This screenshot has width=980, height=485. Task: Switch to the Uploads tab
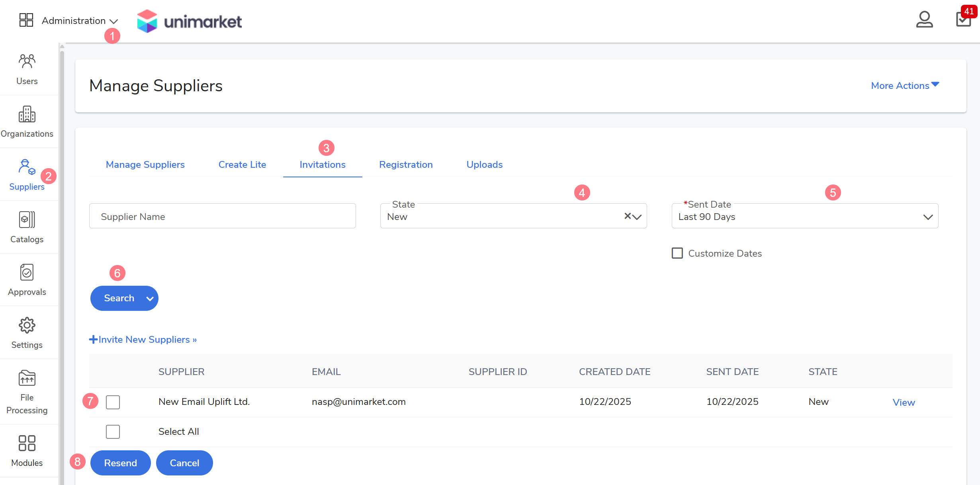tap(484, 165)
